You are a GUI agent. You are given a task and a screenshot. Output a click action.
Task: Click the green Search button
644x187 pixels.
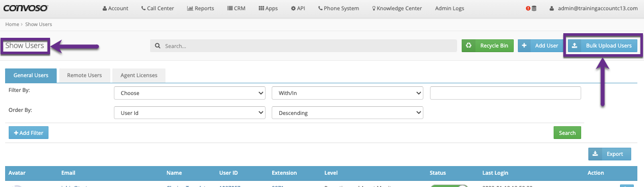coord(567,133)
